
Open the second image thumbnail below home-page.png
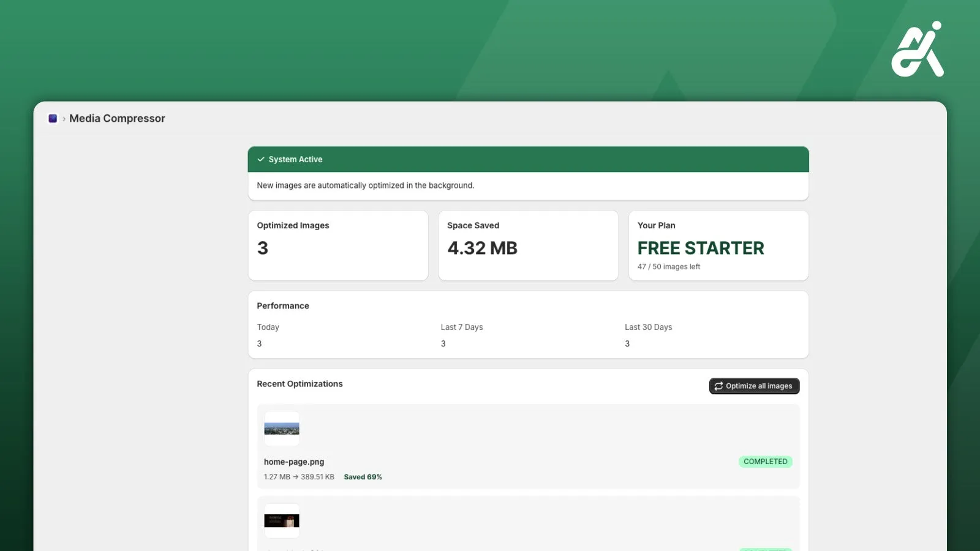tap(282, 521)
